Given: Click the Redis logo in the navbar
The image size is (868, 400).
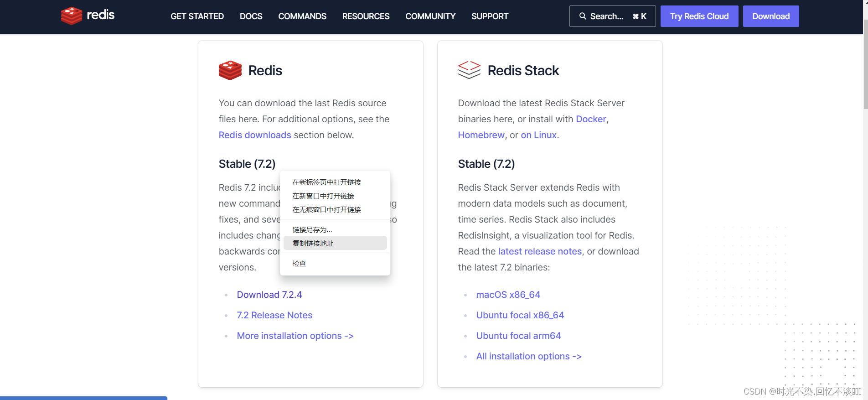Looking at the screenshot, I should click(88, 16).
